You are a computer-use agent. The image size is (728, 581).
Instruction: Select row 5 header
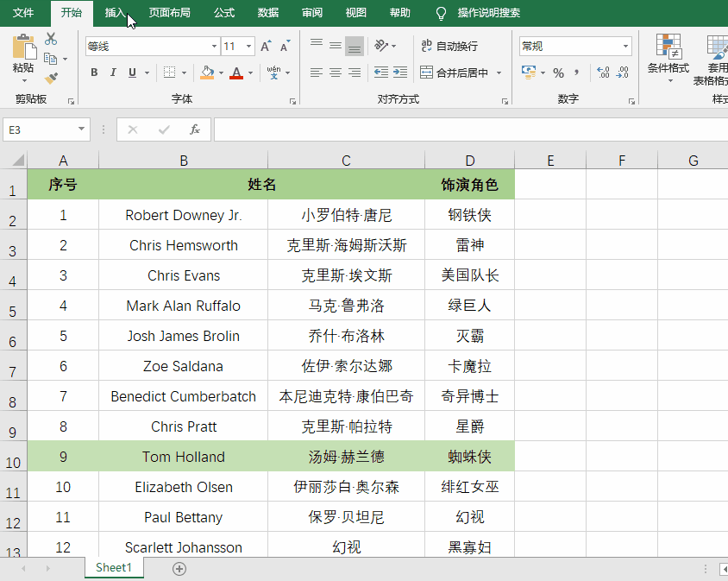click(x=13, y=306)
